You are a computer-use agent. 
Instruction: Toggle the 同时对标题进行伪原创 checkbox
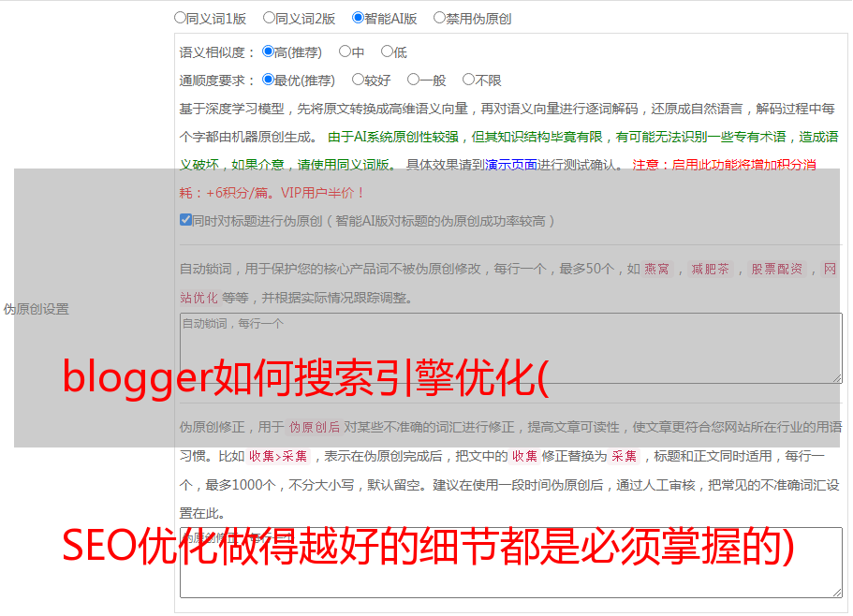pos(185,220)
